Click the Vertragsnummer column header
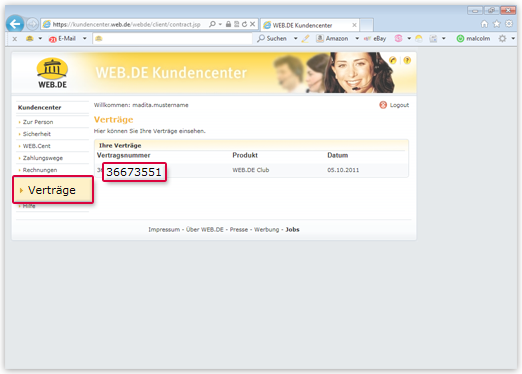The width and height of the screenshot is (522, 374). 124,155
